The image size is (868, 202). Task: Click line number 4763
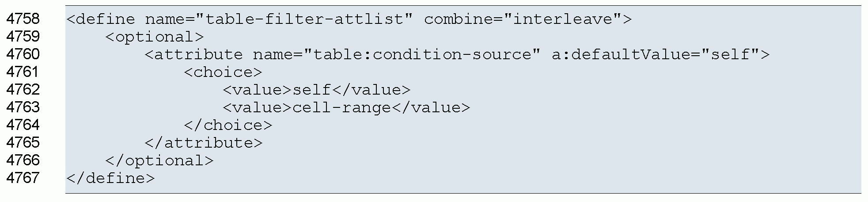click(23, 107)
